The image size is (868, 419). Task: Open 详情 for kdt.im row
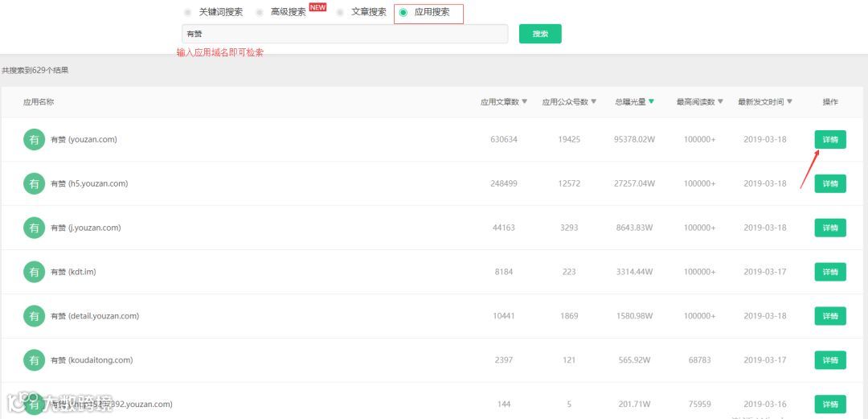830,272
